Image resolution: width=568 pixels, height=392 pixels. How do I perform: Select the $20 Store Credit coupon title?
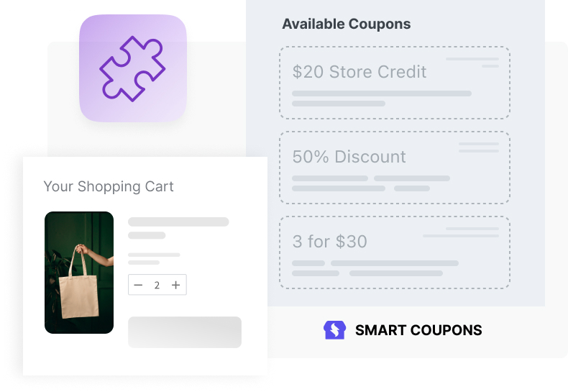(359, 72)
